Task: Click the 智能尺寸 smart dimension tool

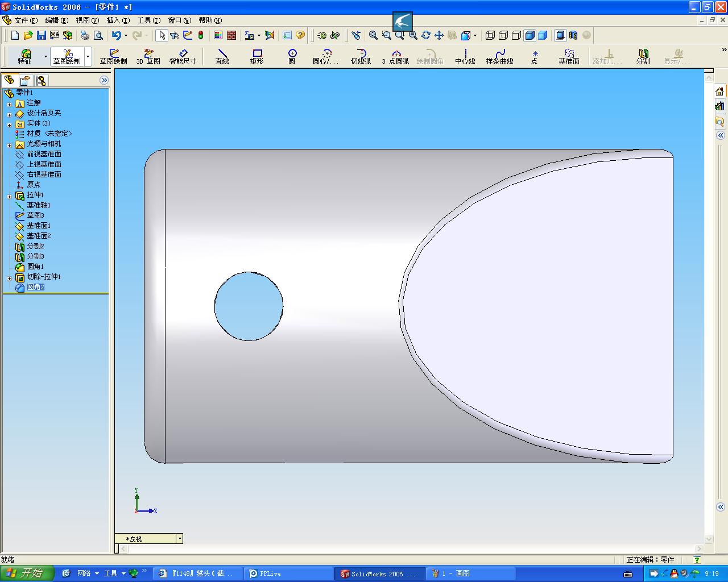Action: (183, 56)
